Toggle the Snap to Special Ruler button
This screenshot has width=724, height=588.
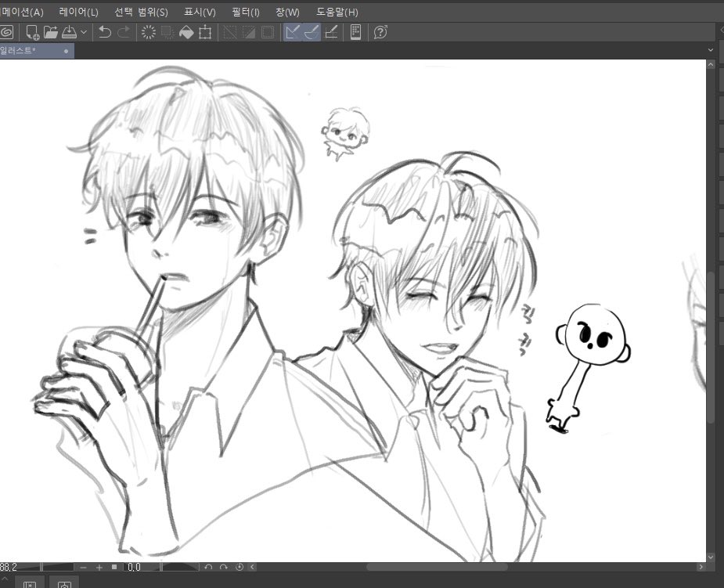coord(312,32)
